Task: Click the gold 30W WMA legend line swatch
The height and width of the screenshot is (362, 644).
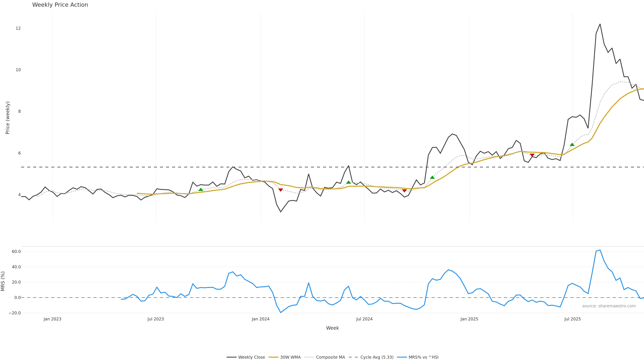Action: 273,357
